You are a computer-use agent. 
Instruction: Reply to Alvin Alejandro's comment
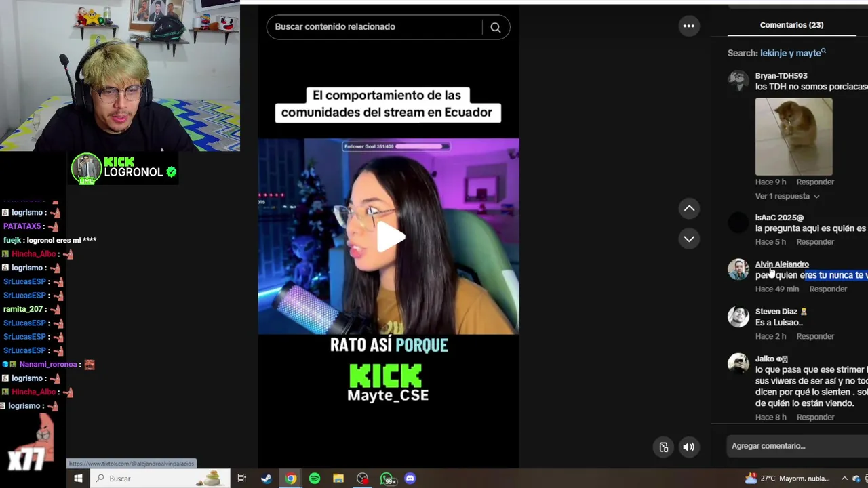[x=828, y=289]
